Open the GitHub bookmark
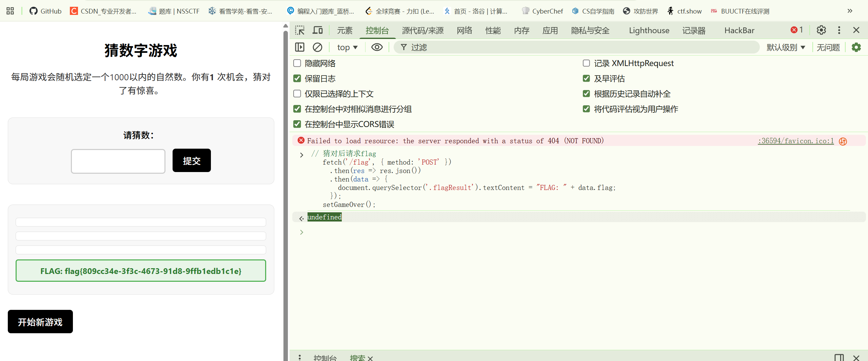 pyautogui.click(x=45, y=11)
